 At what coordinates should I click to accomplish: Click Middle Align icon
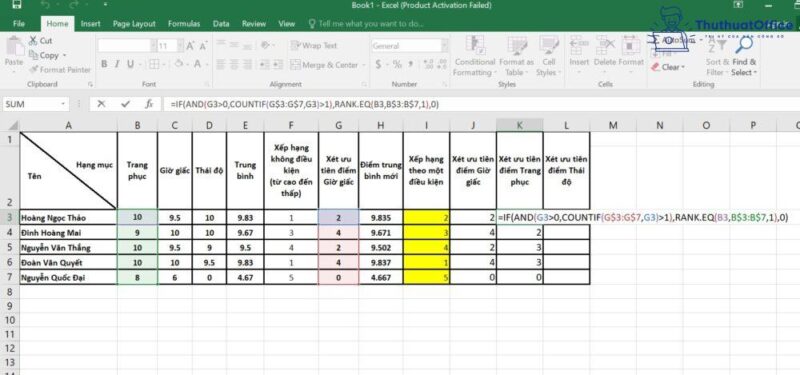234,46
